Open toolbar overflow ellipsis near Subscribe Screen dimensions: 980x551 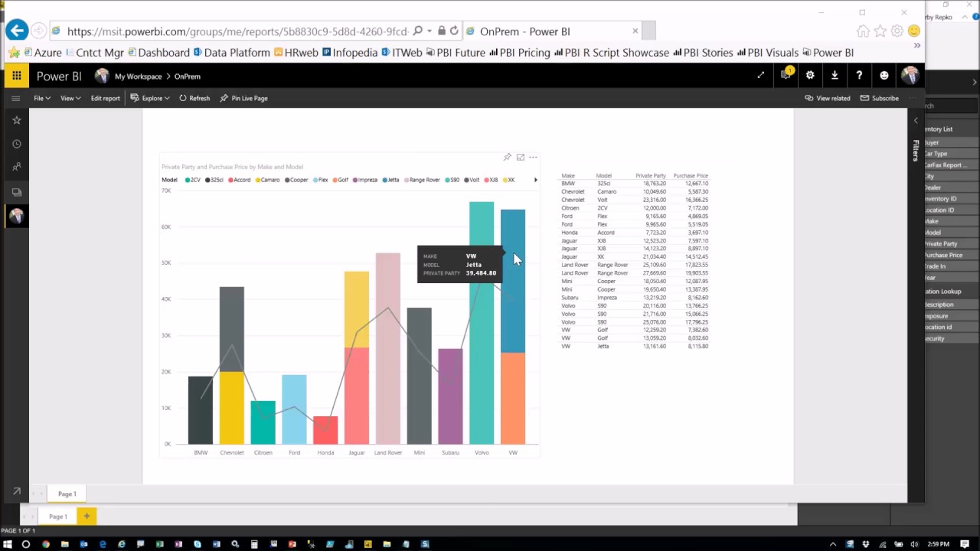pos(912,98)
